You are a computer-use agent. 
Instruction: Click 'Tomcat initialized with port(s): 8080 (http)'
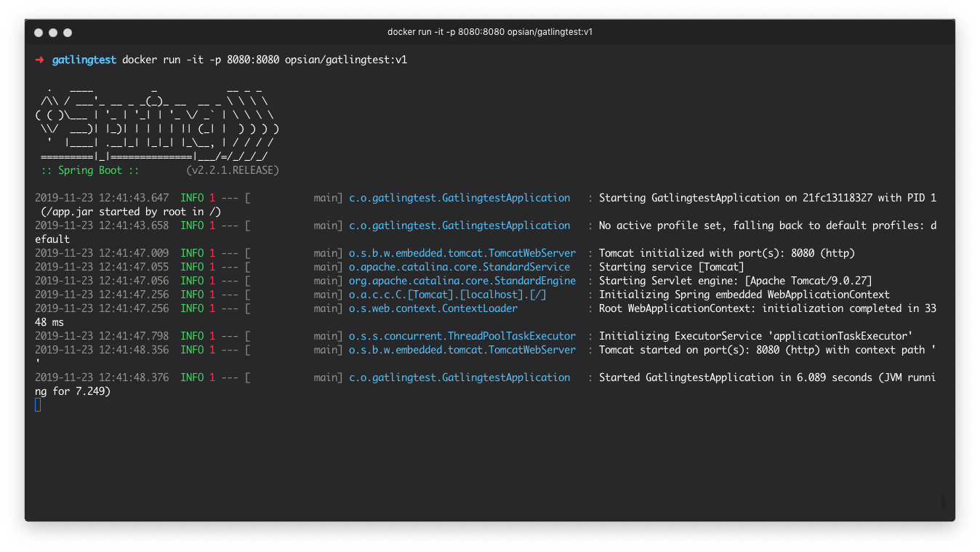pyautogui.click(x=727, y=253)
